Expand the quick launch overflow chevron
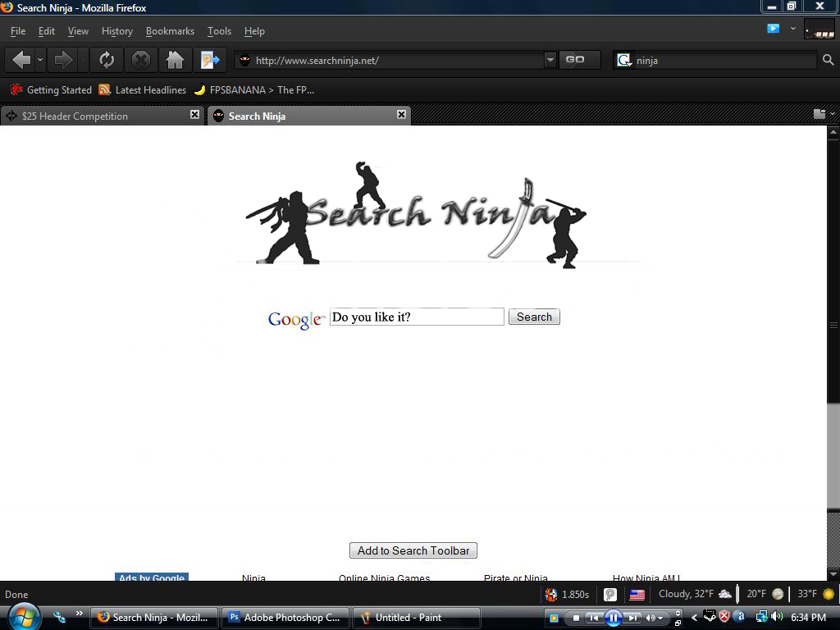Image resolution: width=840 pixels, height=630 pixels. (x=79, y=613)
